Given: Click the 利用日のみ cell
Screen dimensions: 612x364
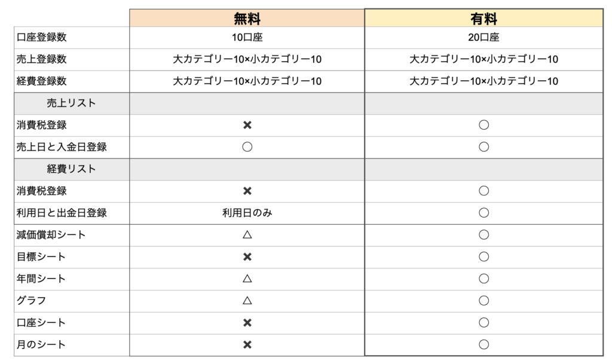Looking at the screenshot, I should coord(247,213).
